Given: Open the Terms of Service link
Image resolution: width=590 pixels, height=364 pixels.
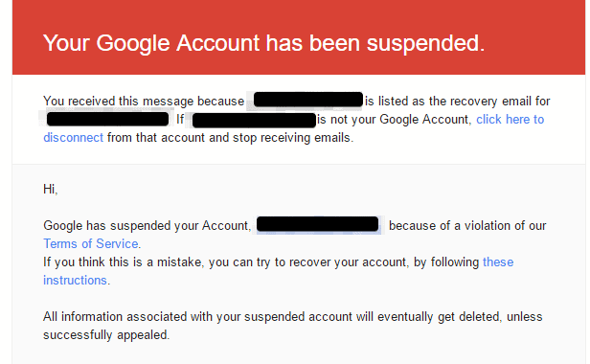Looking at the screenshot, I should 91,244.
